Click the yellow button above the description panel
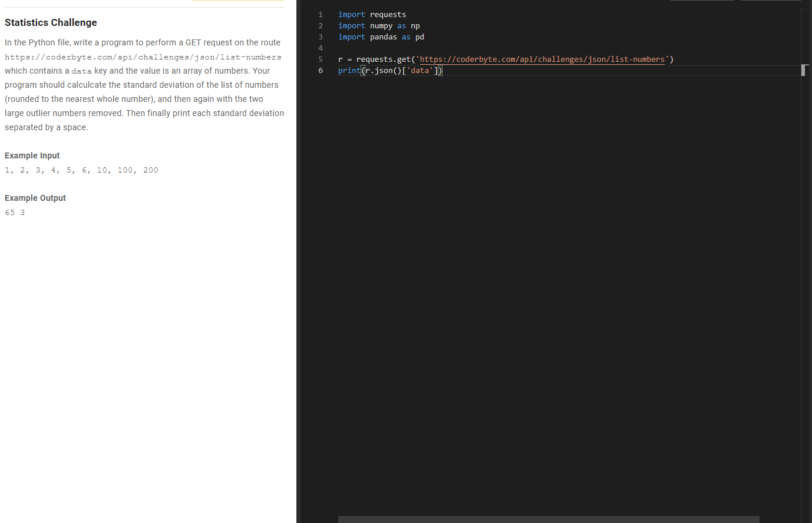The height and width of the screenshot is (523, 812). 237,2
